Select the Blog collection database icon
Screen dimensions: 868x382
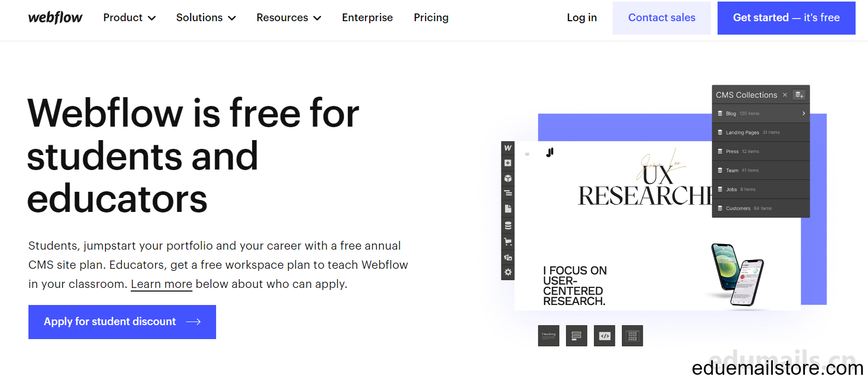tap(720, 113)
